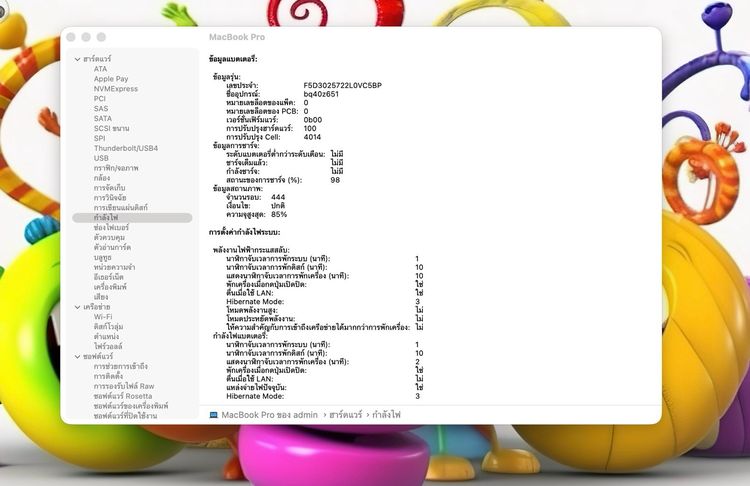Open ตำแหน่ง network item
Image resolution: width=750 pixels, height=486 pixels.
click(107, 337)
